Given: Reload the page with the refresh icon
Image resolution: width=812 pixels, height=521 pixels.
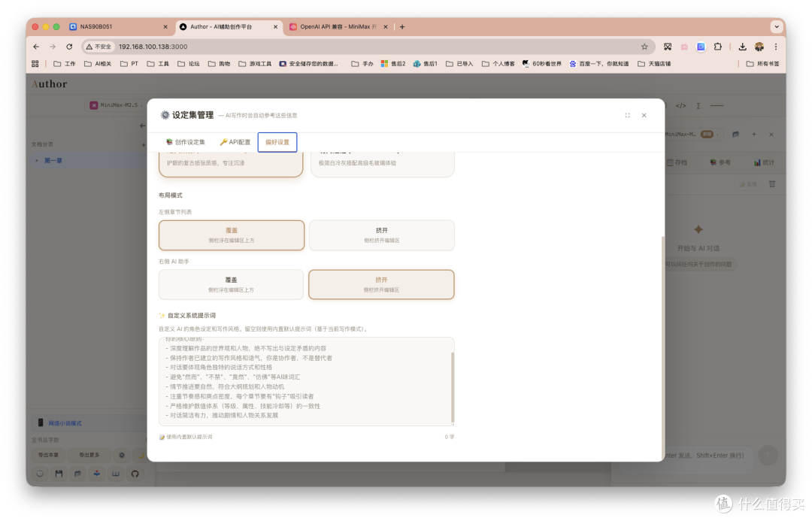Looking at the screenshot, I should pos(69,47).
